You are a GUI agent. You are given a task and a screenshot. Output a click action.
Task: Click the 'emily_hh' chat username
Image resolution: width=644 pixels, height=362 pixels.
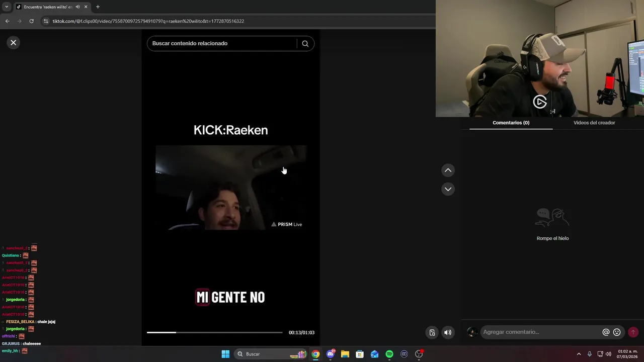click(x=10, y=351)
